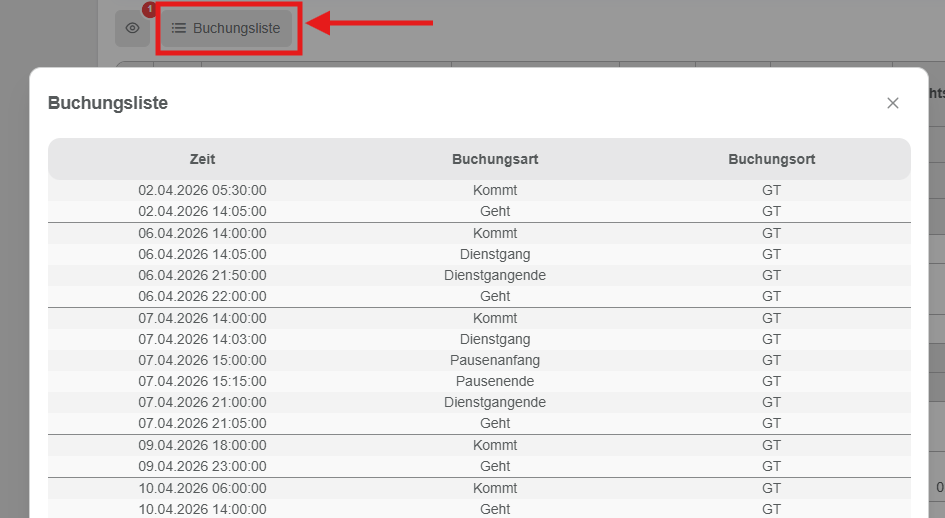Viewport: 945px width, 518px height.
Task: Select the 09.04.2026 23:00:00 Geht entry
Action: [479, 466]
